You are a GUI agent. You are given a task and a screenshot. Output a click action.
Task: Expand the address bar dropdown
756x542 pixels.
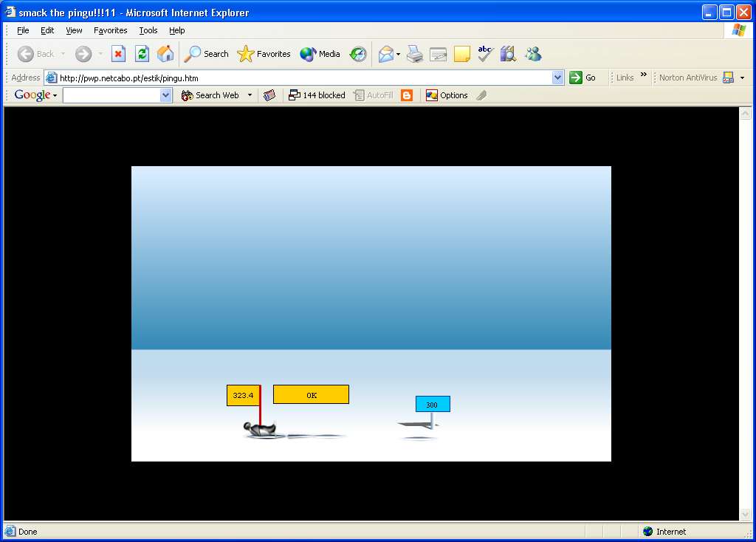click(558, 78)
